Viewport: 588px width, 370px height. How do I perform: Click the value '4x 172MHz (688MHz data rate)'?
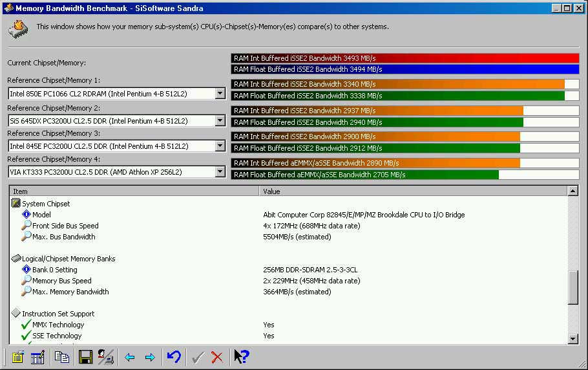tap(311, 226)
